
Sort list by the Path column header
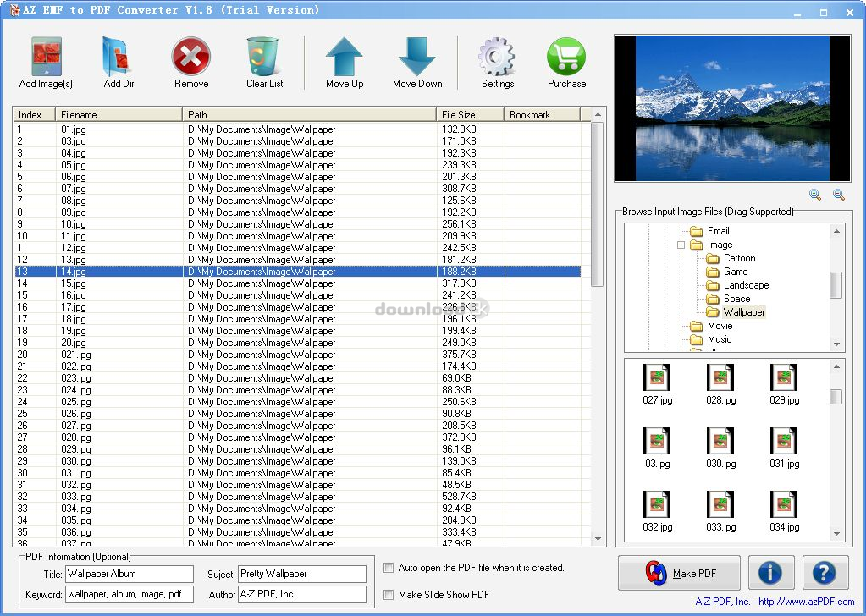pos(309,115)
